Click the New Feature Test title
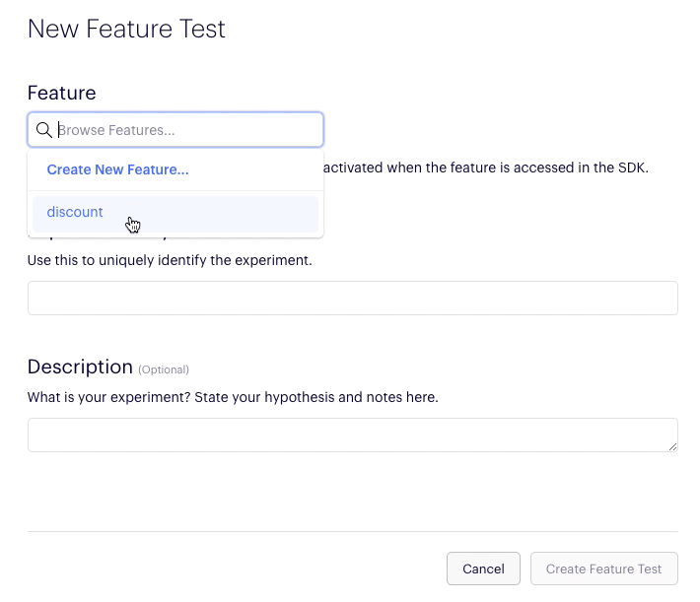The width and height of the screenshot is (700, 602). pos(126,29)
